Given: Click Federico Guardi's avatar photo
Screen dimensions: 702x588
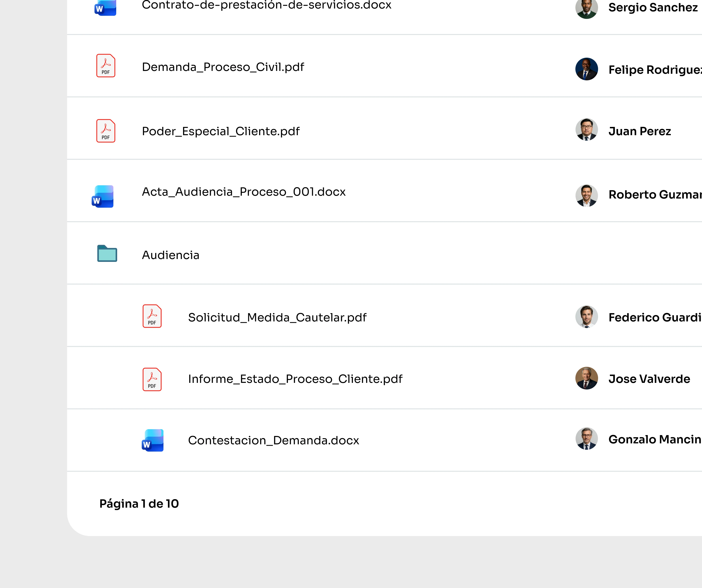Looking at the screenshot, I should (x=587, y=316).
